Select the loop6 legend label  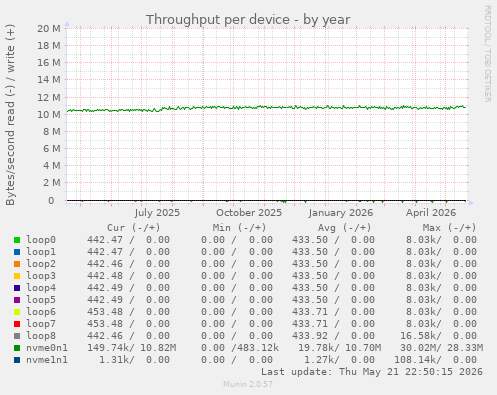pyautogui.click(x=41, y=312)
